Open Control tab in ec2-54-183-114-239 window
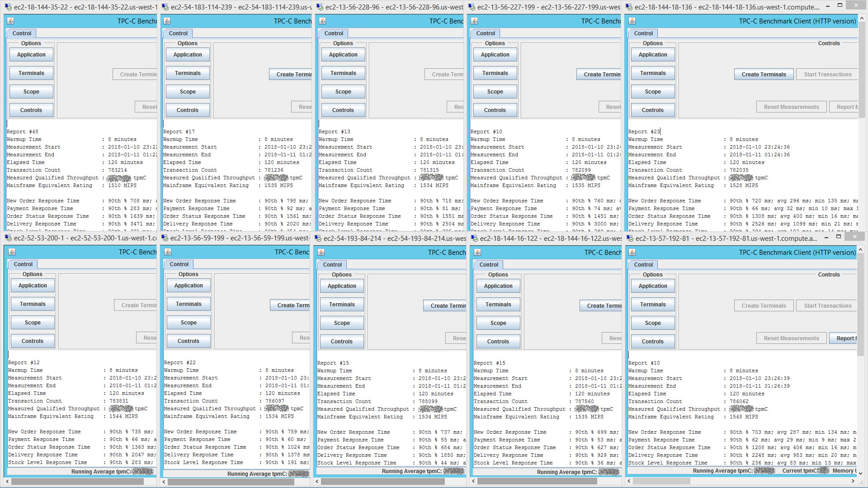The height and width of the screenshot is (488, 868). [178, 33]
